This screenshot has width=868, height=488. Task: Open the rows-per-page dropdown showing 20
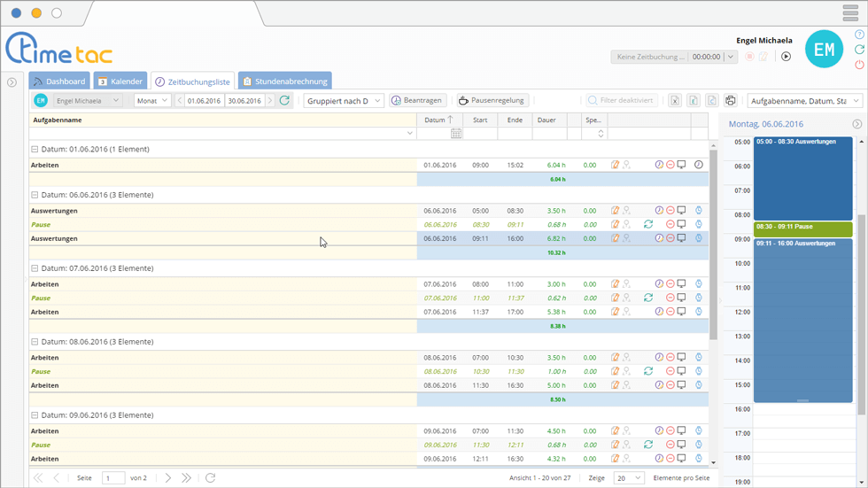tap(628, 478)
